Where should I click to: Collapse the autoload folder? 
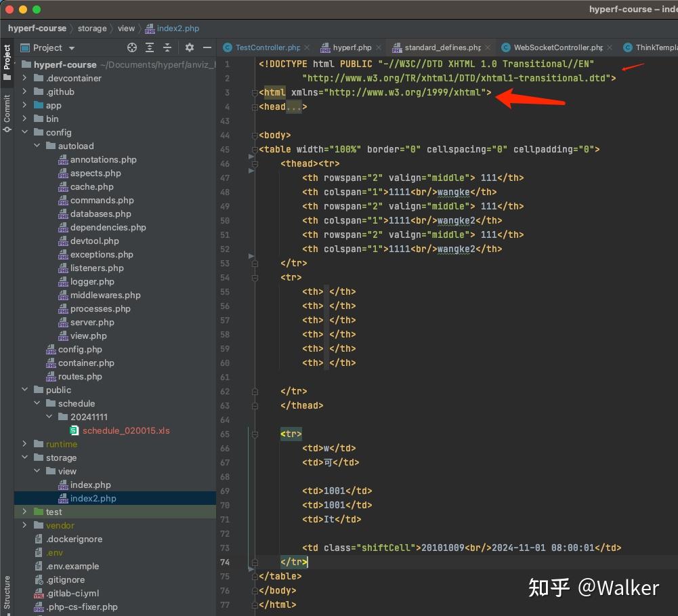[37, 146]
